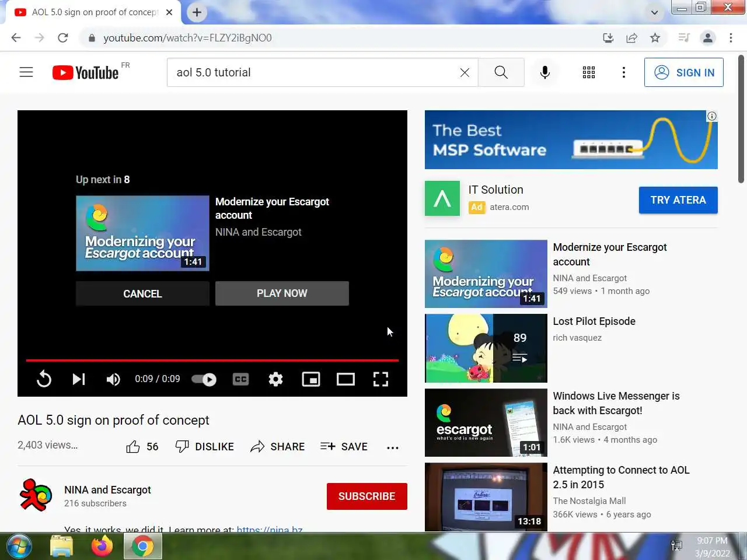Screen dimensions: 747x560
Task: Click the ad info icon
Action: (x=712, y=116)
